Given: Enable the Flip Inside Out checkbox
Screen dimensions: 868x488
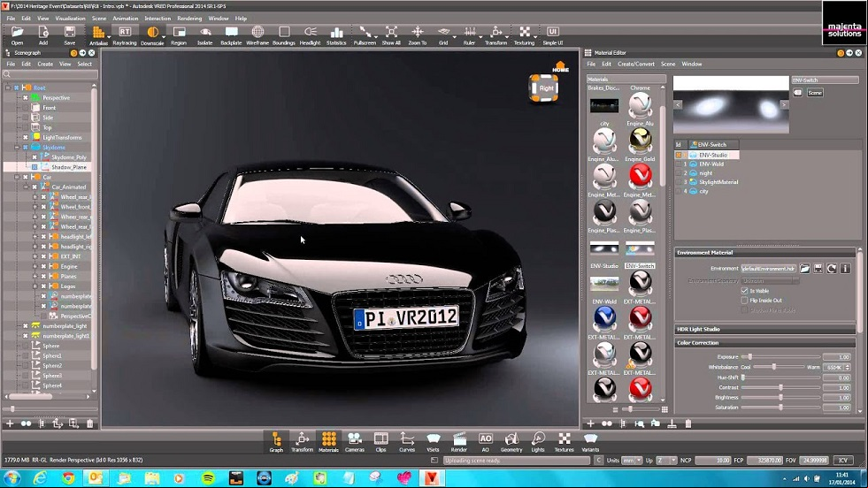Looking at the screenshot, I should 744,301.
